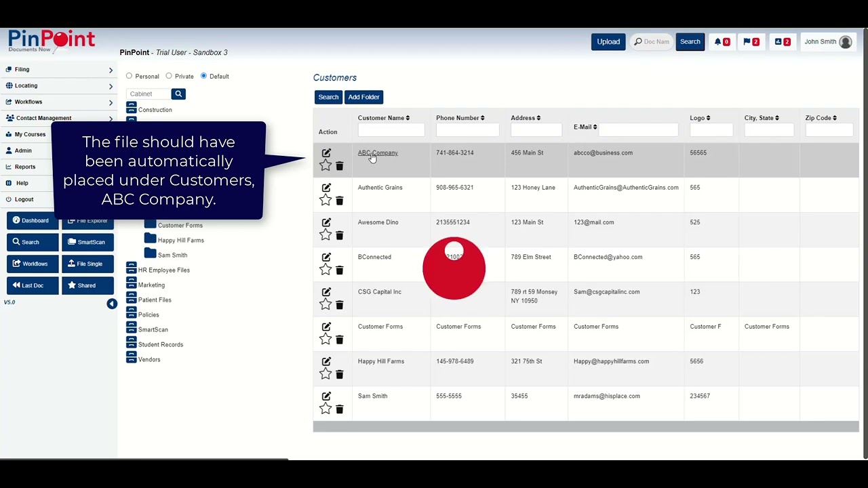Click the Doc Name search field

coord(651,42)
